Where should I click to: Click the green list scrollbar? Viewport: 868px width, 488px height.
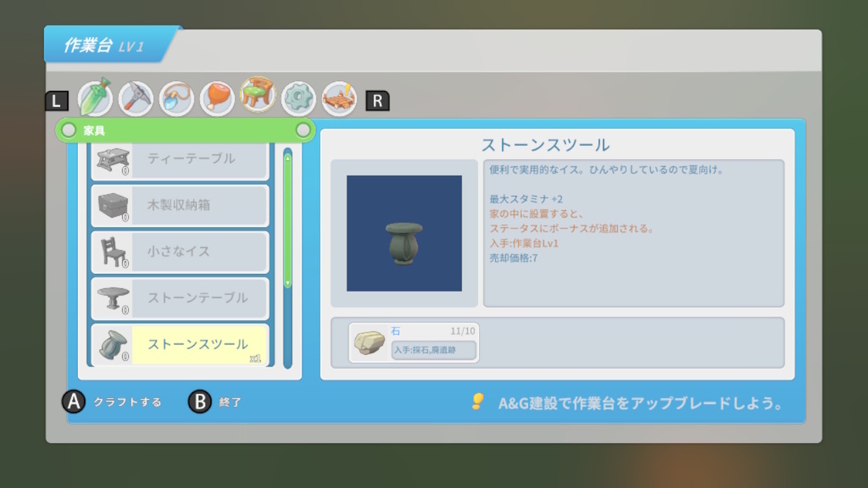coord(288,220)
